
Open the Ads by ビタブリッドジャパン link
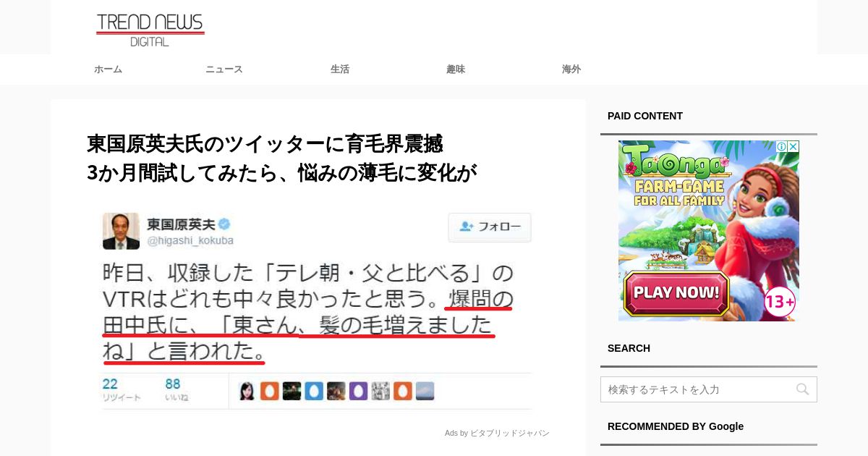coord(497,433)
